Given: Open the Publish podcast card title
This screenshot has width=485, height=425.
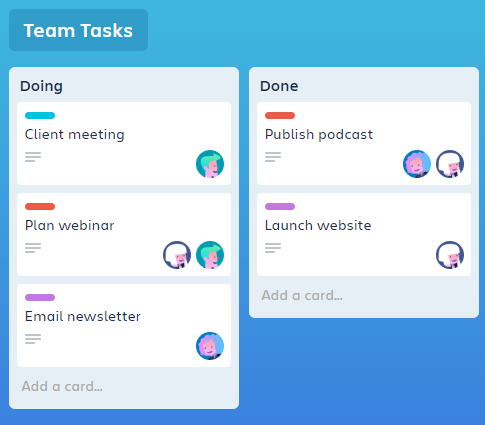Looking at the screenshot, I should [319, 135].
